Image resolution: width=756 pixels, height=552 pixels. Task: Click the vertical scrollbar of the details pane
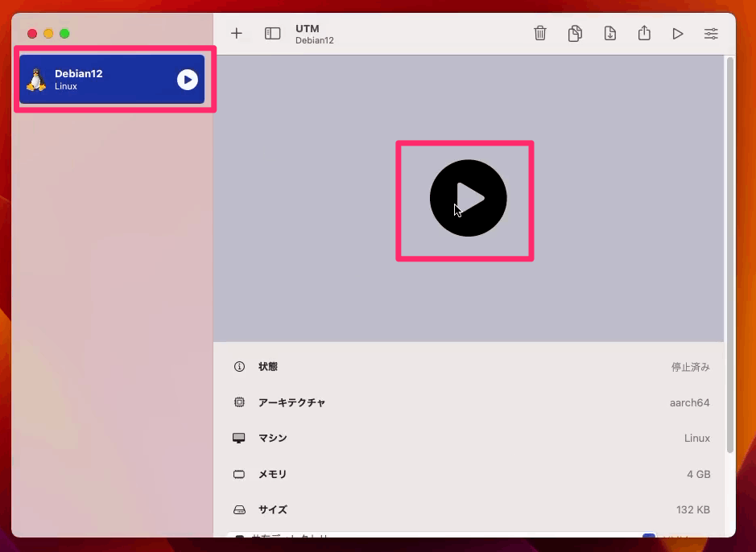(x=730, y=255)
